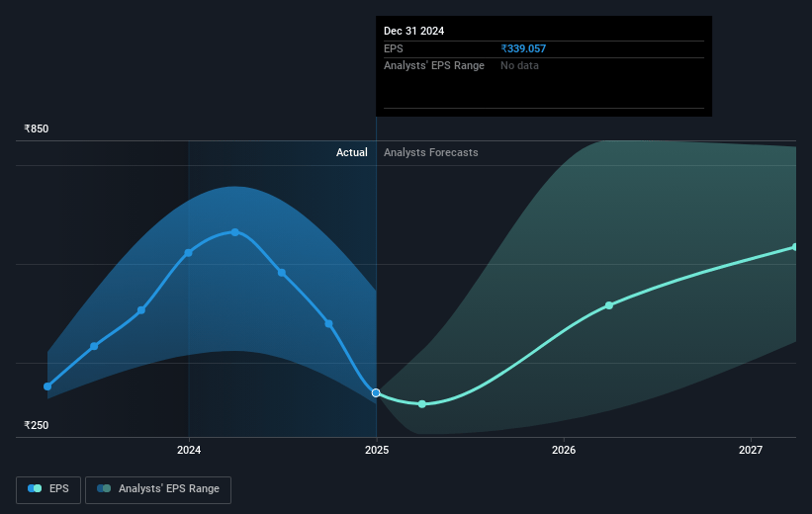Click the 2024 x-axis label
Viewport: 812px width, 514px height.
coord(189,450)
